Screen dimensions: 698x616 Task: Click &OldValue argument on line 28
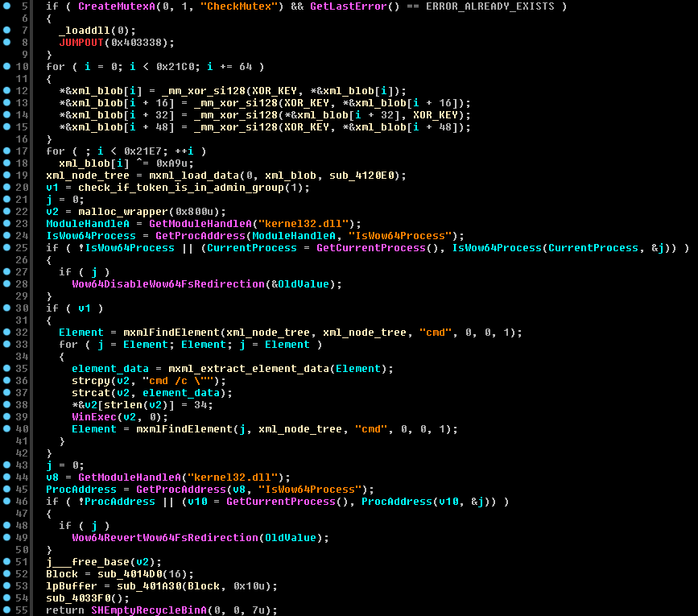[x=300, y=284]
